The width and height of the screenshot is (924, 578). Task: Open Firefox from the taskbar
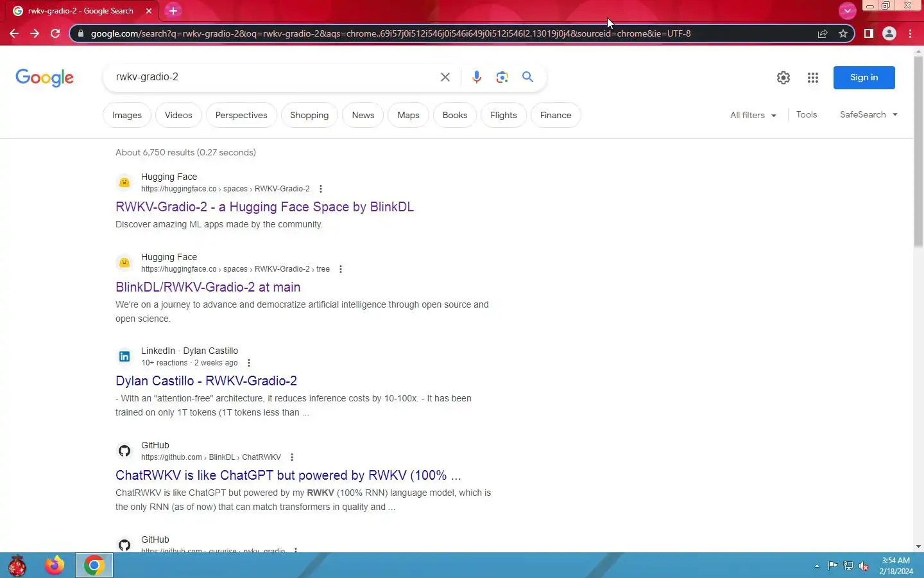coord(55,565)
